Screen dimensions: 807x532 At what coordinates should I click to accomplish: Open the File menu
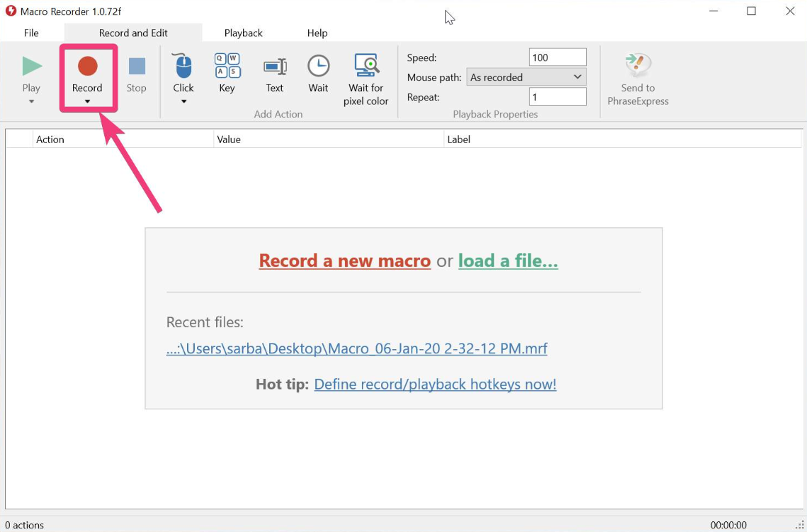(x=31, y=33)
